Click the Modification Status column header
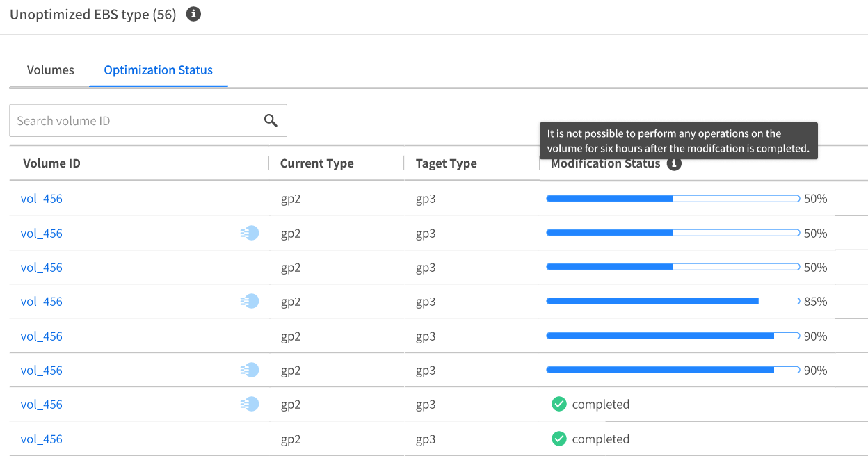This screenshot has height=456, width=868. [605, 165]
